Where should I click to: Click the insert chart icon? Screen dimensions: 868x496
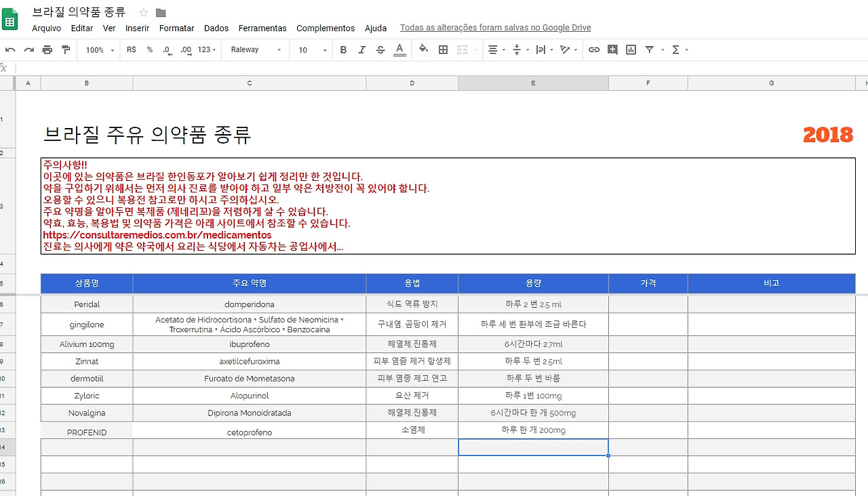click(x=631, y=49)
